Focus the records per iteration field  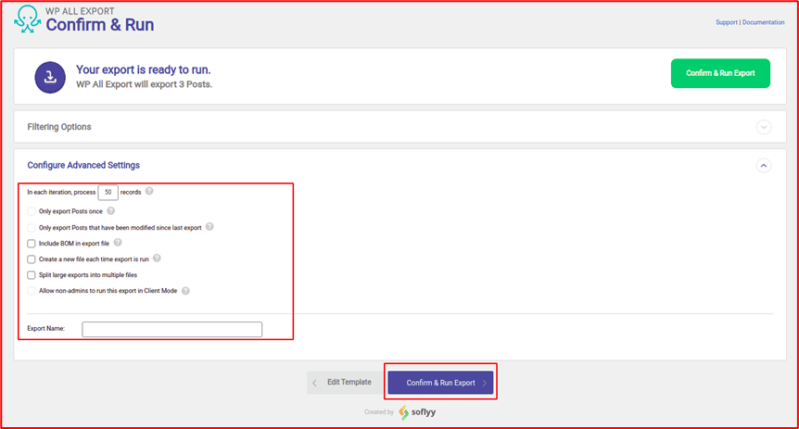[x=108, y=192]
